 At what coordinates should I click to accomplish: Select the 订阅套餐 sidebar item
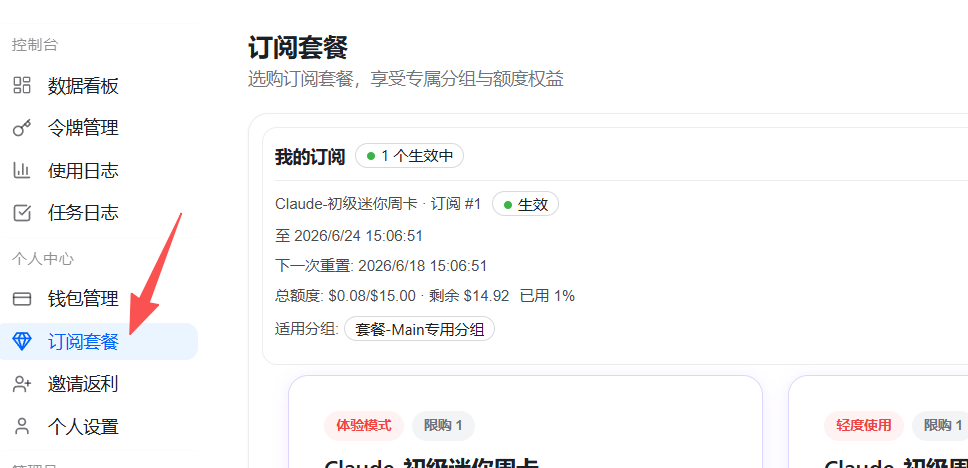(99, 341)
